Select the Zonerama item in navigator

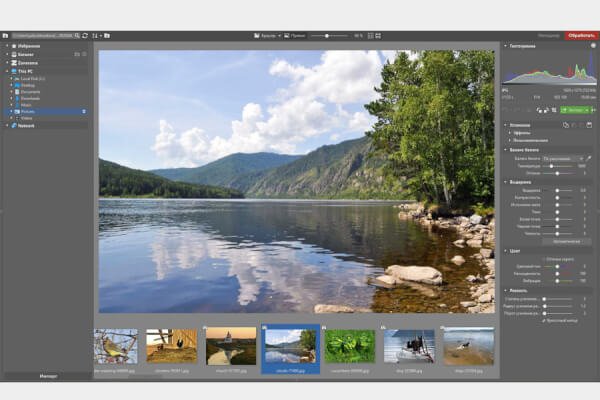point(28,63)
